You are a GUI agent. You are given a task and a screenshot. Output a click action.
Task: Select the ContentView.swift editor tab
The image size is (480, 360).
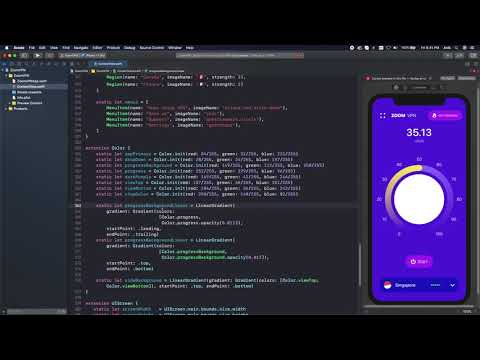[108, 63]
